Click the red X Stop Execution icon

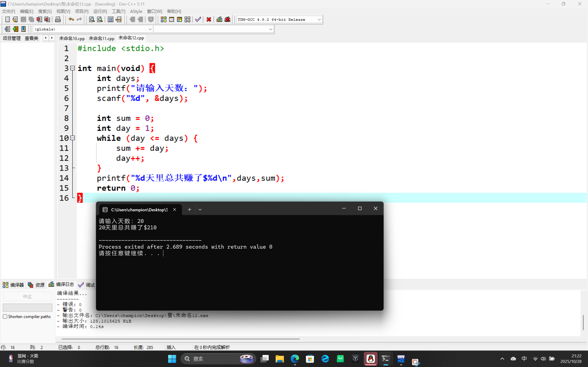coord(209,19)
